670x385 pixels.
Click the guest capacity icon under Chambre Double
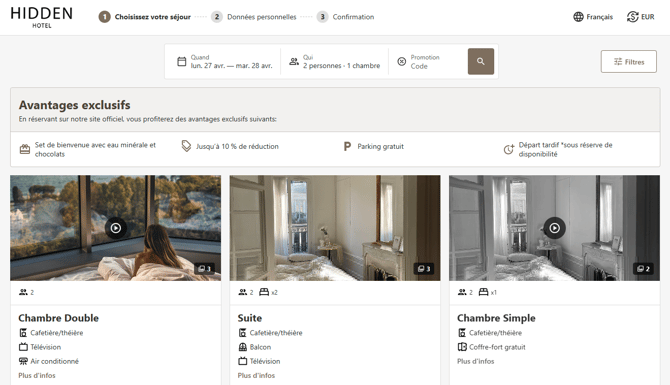click(x=23, y=292)
